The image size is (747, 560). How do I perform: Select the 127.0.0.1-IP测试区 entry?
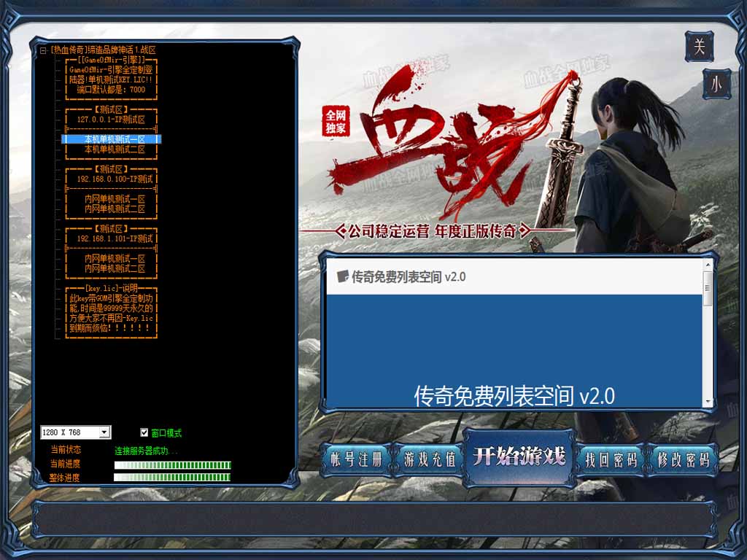[x=111, y=119]
